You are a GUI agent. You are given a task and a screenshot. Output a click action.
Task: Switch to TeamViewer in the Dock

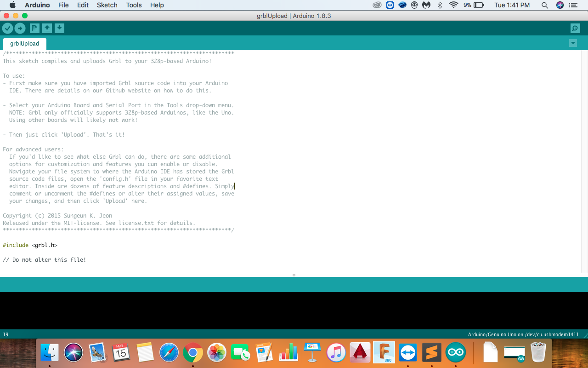coord(408,353)
